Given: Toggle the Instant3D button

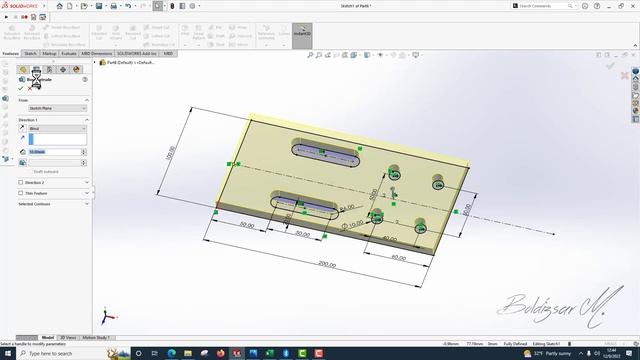Looking at the screenshot, I should [302, 36].
